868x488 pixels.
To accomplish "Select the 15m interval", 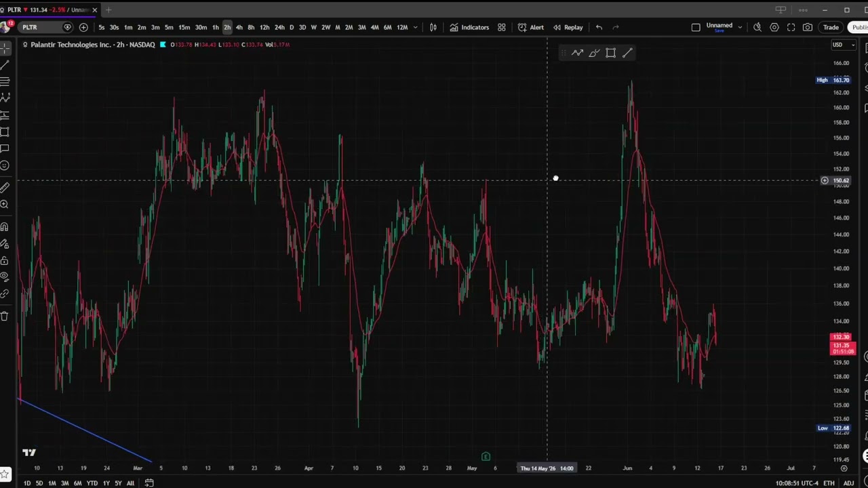I will 184,27.
